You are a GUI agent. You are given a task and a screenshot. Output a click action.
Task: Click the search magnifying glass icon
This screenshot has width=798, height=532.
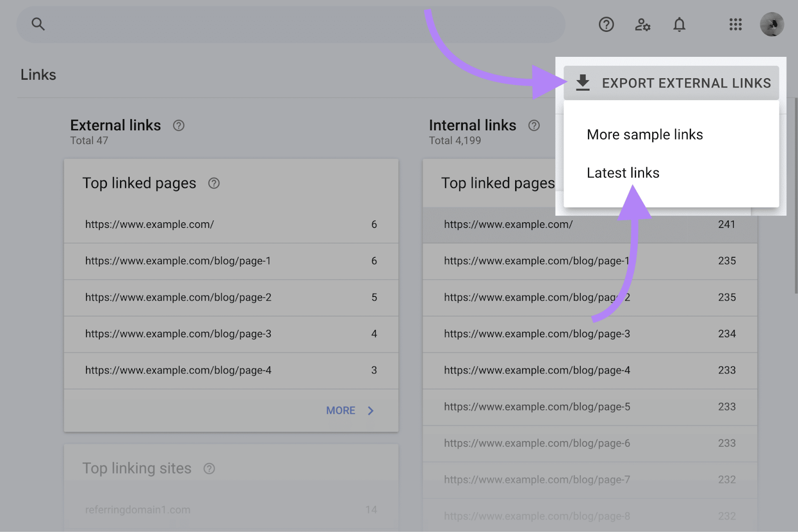point(38,24)
